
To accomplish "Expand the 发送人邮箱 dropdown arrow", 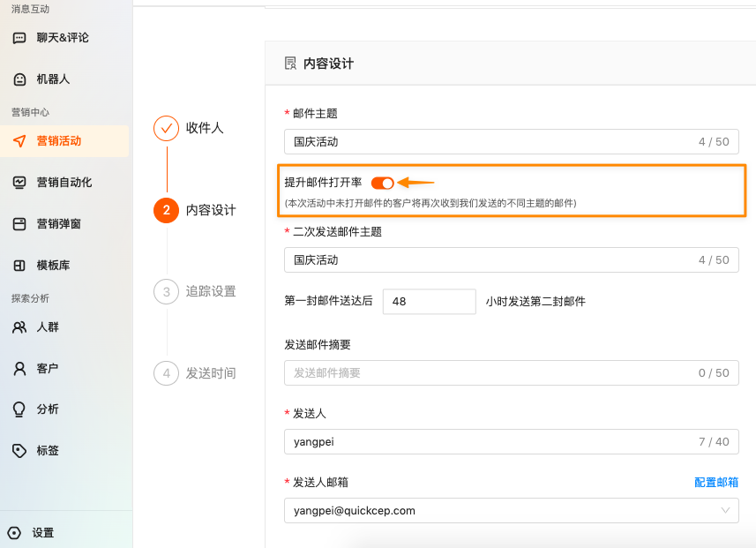I will (x=725, y=510).
